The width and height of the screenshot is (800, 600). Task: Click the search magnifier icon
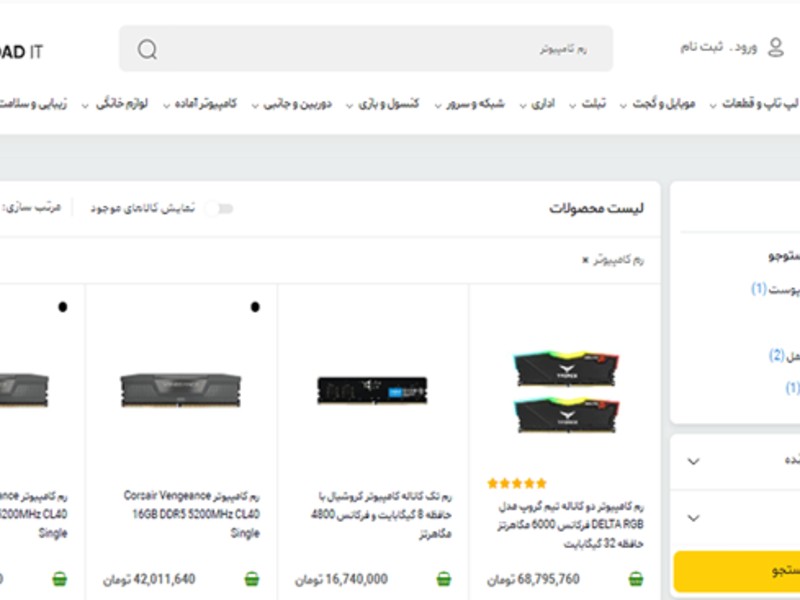point(147,50)
